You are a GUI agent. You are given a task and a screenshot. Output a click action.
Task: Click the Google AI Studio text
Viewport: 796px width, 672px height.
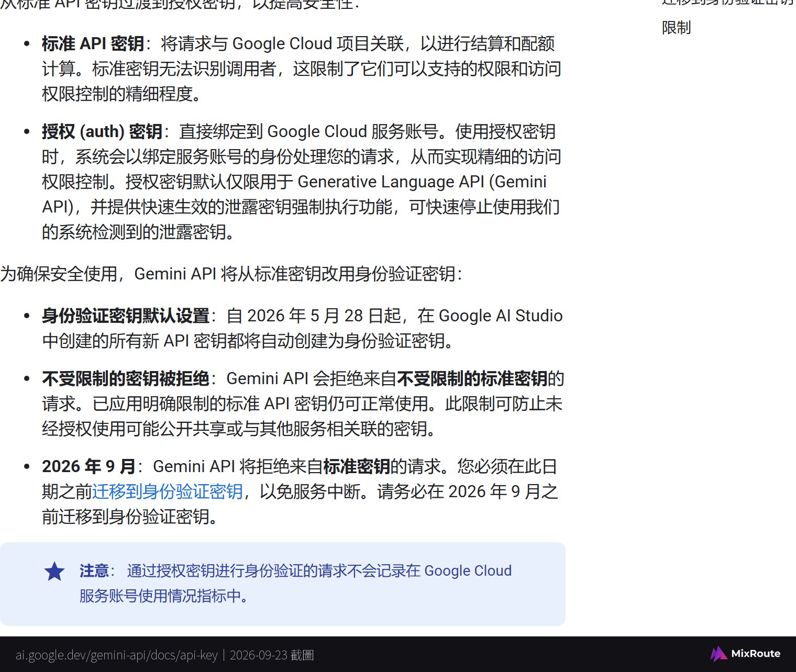pyautogui.click(x=501, y=316)
